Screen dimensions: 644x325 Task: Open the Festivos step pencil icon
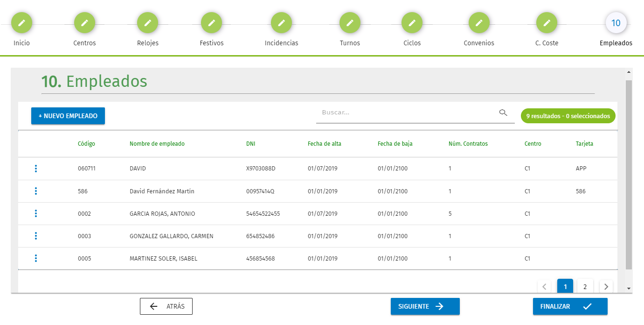point(211,22)
